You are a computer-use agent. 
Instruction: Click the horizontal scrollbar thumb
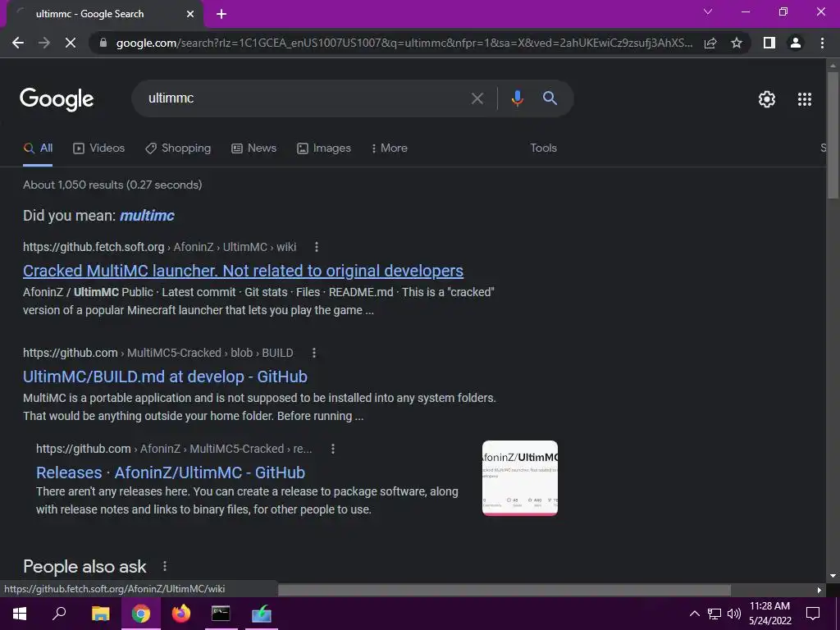tap(504, 590)
